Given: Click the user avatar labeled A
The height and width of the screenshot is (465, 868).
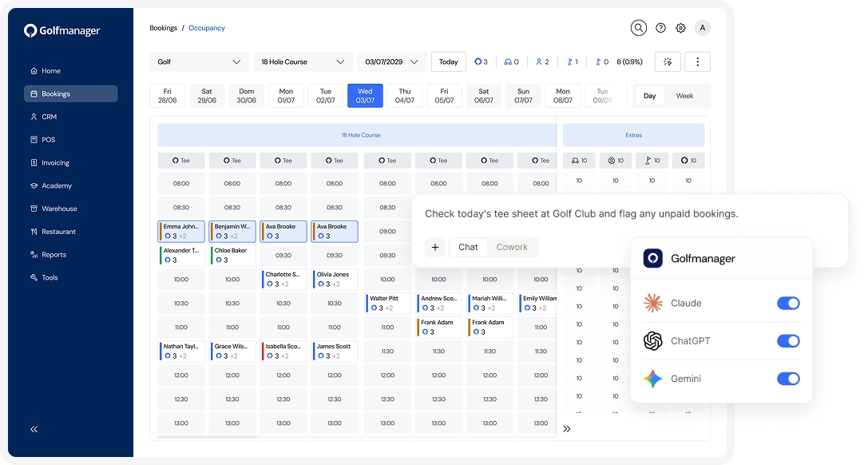Looking at the screenshot, I should [x=703, y=28].
